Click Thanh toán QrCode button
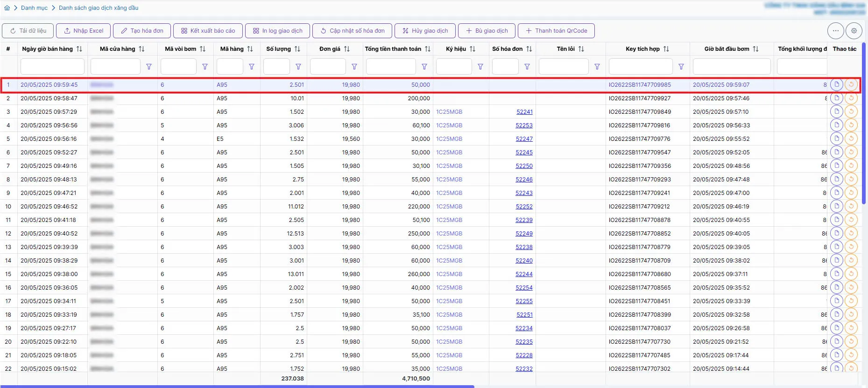868x388 pixels. point(556,31)
